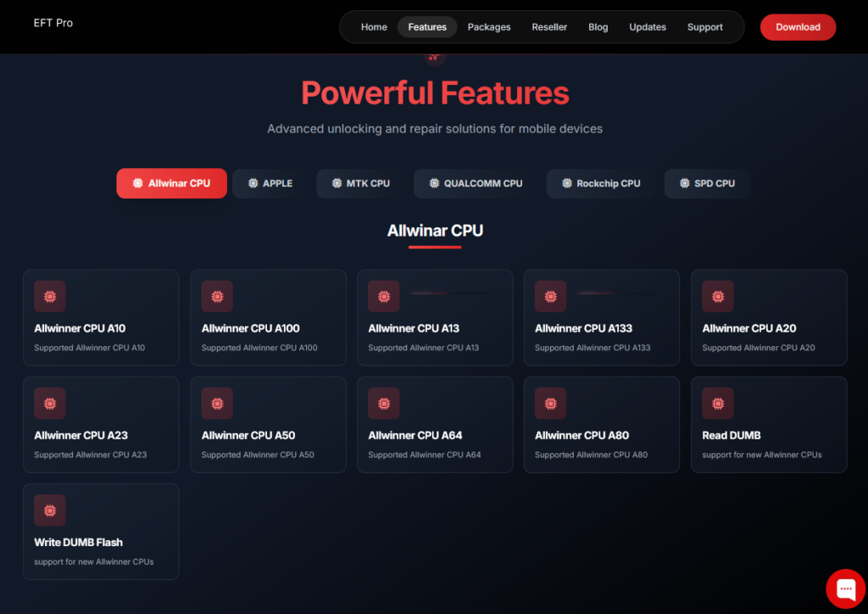
Task: Switch on the Rockchip CPU filter
Action: click(599, 183)
